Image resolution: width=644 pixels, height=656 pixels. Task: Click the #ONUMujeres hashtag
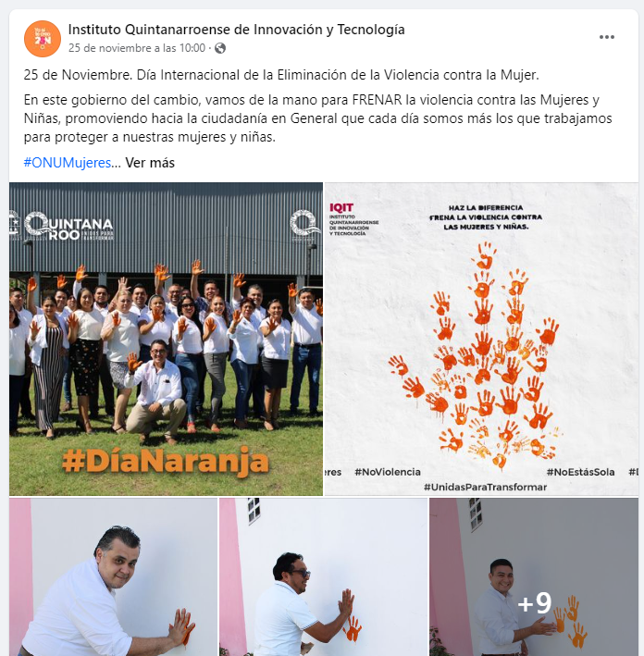(x=68, y=163)
